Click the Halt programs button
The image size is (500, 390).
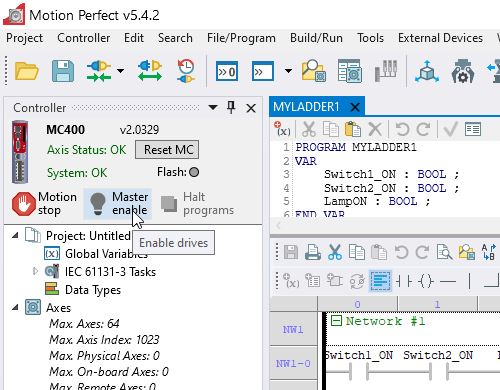[x=197, y=204]
